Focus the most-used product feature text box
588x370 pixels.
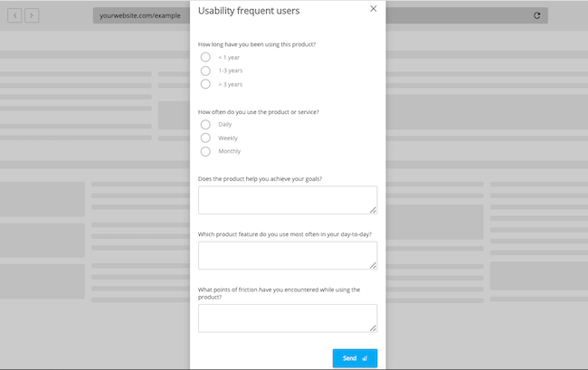tap(288, 255)
